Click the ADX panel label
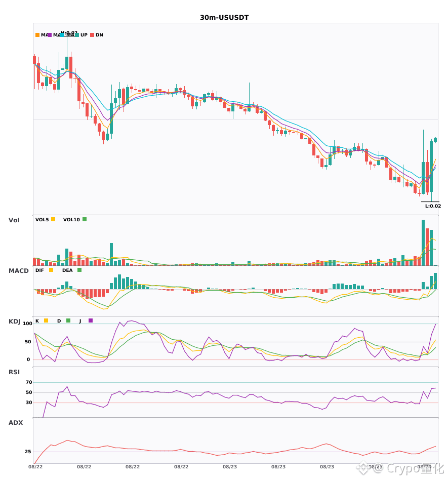This screenshot has width=448, height=481. click(x=16, y=423)
